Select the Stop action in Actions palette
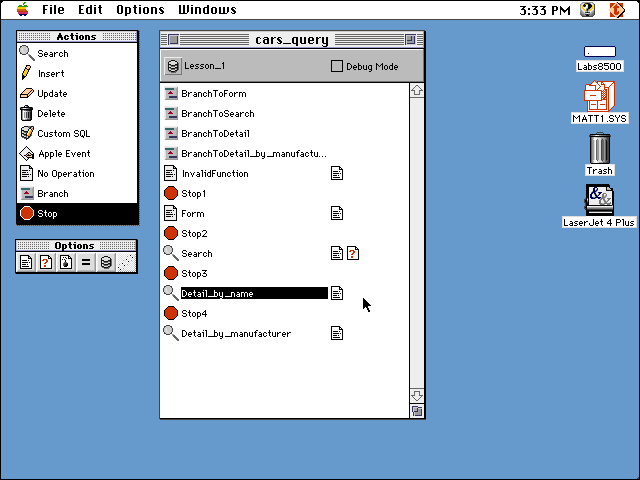This screenshot has height=480, width=640. [77, 213]
